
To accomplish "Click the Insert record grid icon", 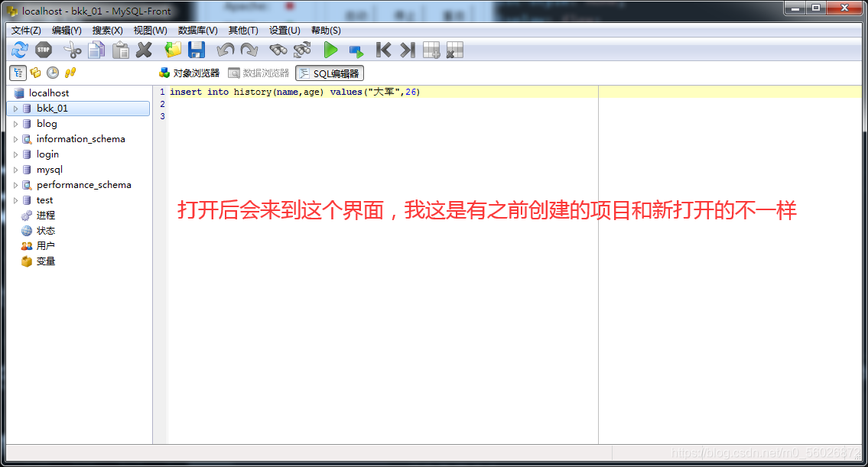I will point(431,50).
